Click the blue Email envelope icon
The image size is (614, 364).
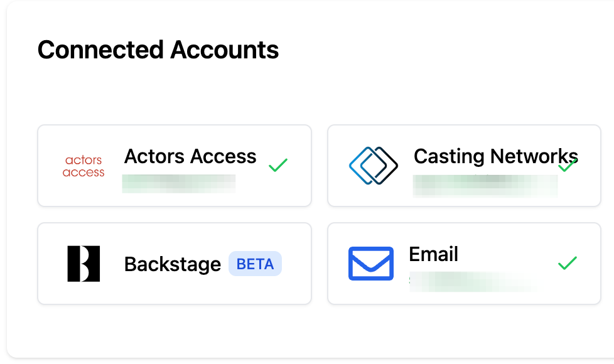(x=371, y=264)
